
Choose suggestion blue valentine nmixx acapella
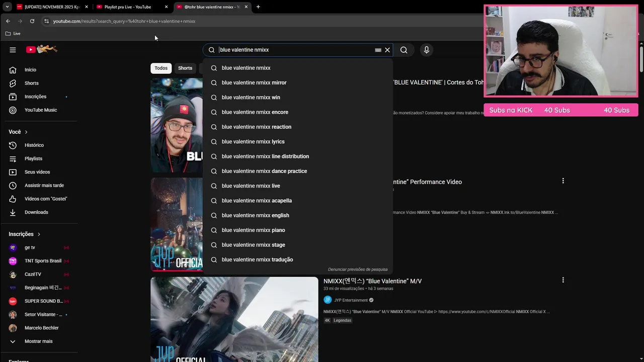[298, 201]
